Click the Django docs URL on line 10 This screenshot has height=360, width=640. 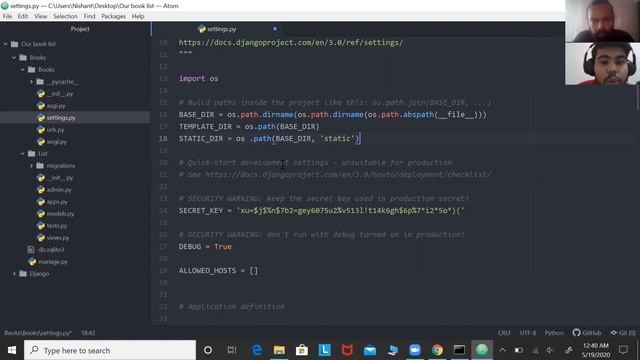click(x=291, y=42)
